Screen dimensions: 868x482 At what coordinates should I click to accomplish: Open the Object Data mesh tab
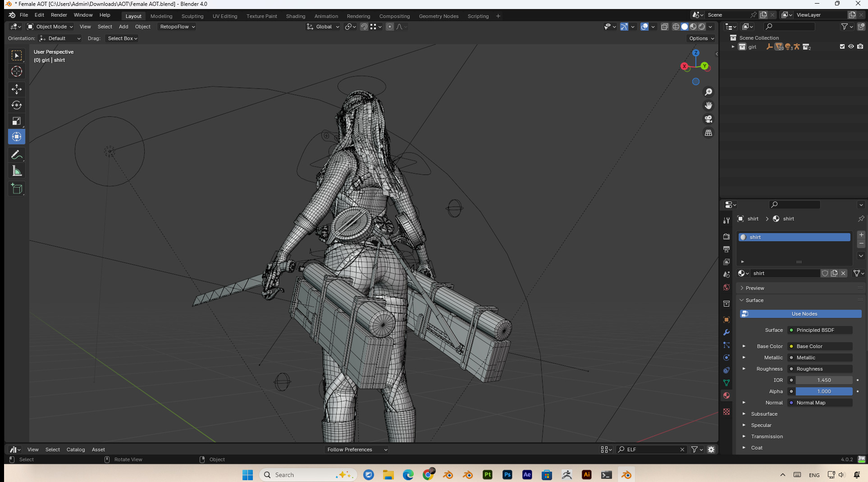tap(726, 383)
